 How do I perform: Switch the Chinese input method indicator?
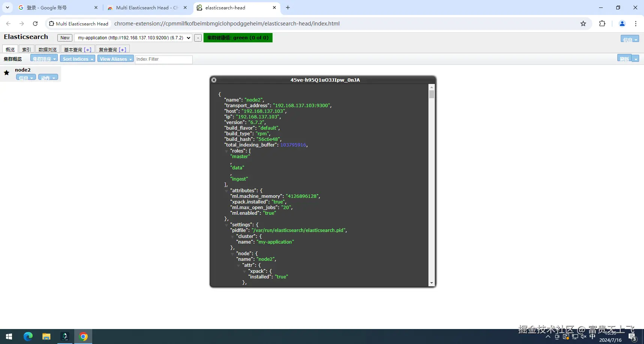[x=593, y=337]
